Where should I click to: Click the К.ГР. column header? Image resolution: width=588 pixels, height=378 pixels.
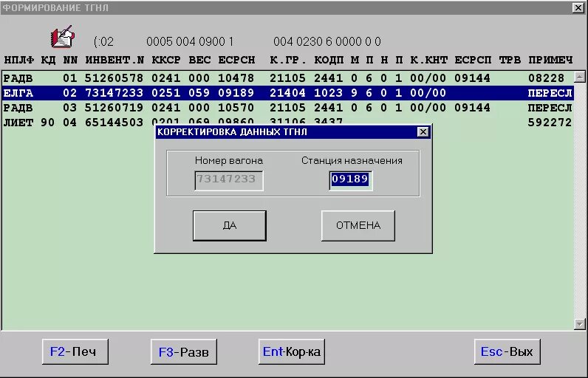288,60
